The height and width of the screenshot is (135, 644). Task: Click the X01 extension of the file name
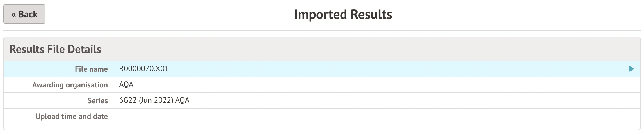coord(162,69)
